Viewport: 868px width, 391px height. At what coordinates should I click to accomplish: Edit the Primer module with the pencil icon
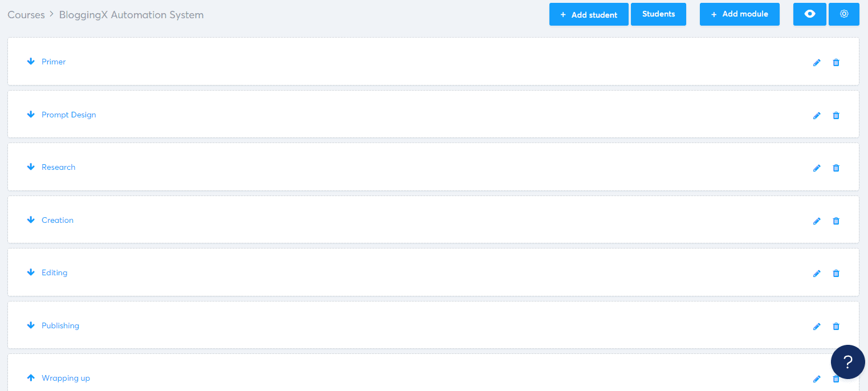(817, 63)
